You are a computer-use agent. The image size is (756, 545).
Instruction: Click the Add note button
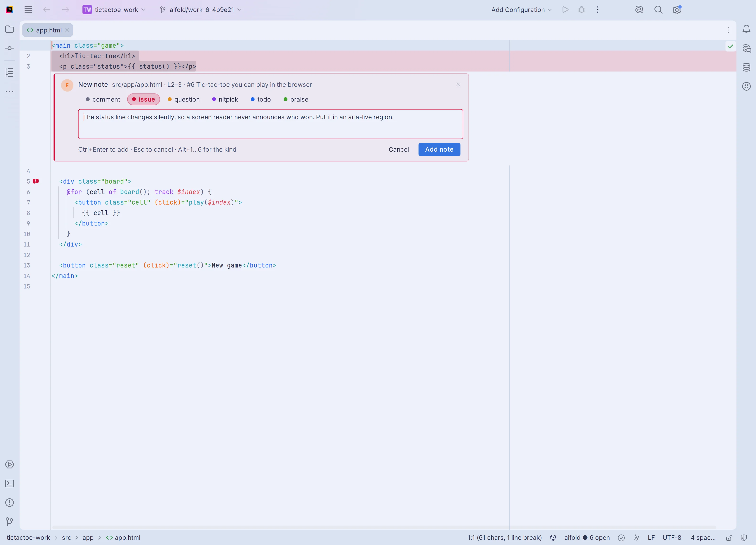pyautogui.click(x=439, y=149)
